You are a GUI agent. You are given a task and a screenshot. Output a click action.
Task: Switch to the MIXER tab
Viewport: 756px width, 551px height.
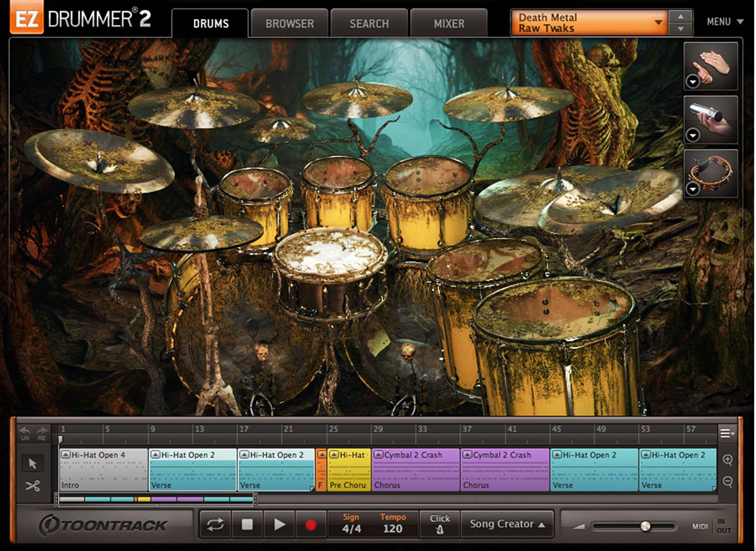tap(449, 24)
